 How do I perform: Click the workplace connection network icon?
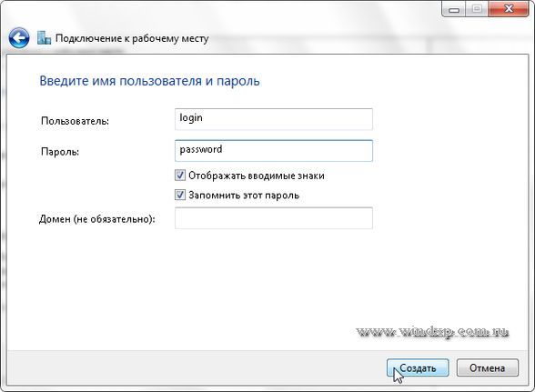pos(44,38)
